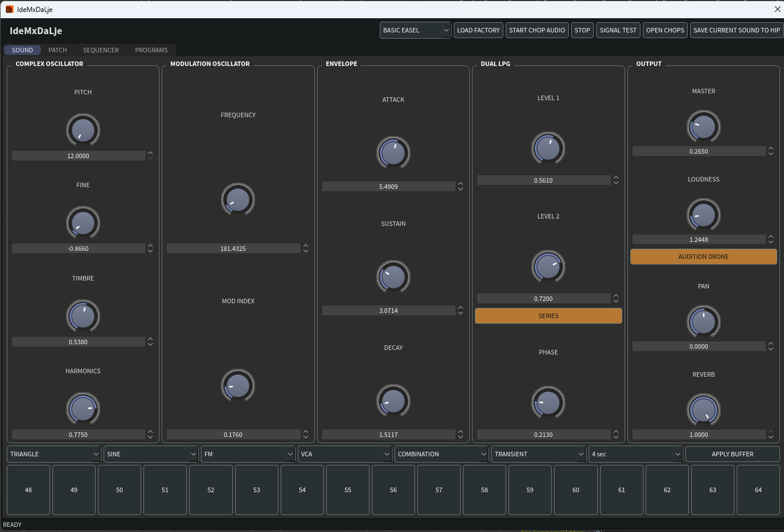Click the OPEN CHOPS button
784x532 pixels.
point(665,30)
